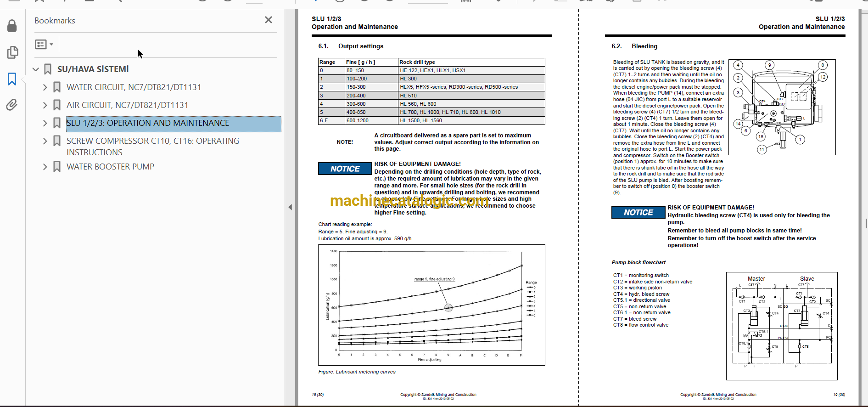Click 'CT8 = flow control valve' legend line
868x407 pixels.
(641, 325)
